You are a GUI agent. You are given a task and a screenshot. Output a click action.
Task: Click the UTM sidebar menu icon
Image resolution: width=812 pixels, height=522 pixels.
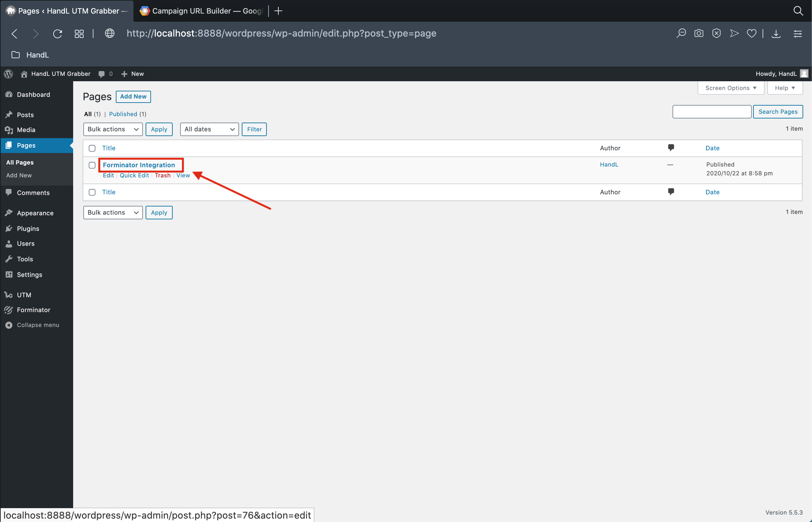(9, 294)
